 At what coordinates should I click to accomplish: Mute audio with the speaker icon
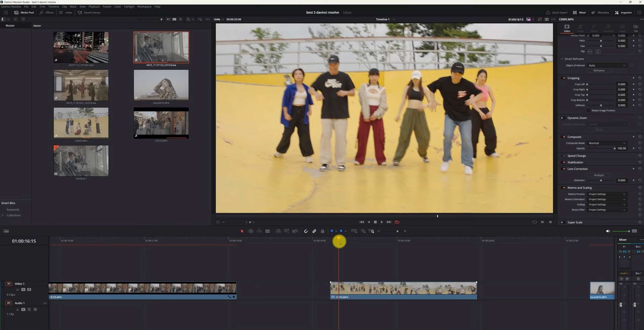pyautogui.click(x=608, y=231)
